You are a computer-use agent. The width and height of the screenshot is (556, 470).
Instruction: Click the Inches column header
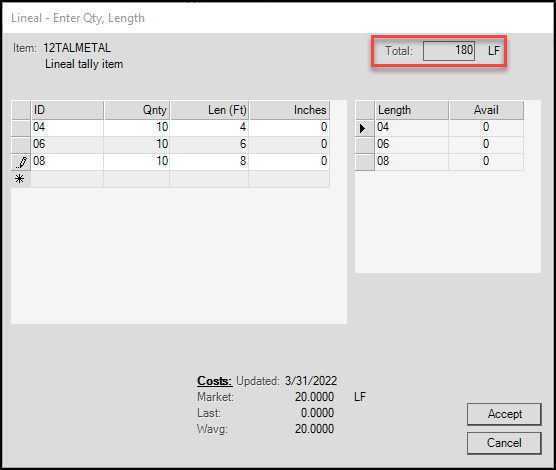[x=289, y=110]
